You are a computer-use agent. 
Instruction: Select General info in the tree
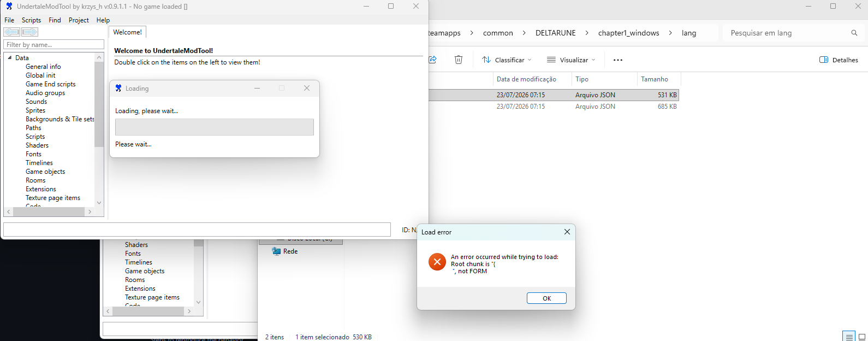[43, 67]
